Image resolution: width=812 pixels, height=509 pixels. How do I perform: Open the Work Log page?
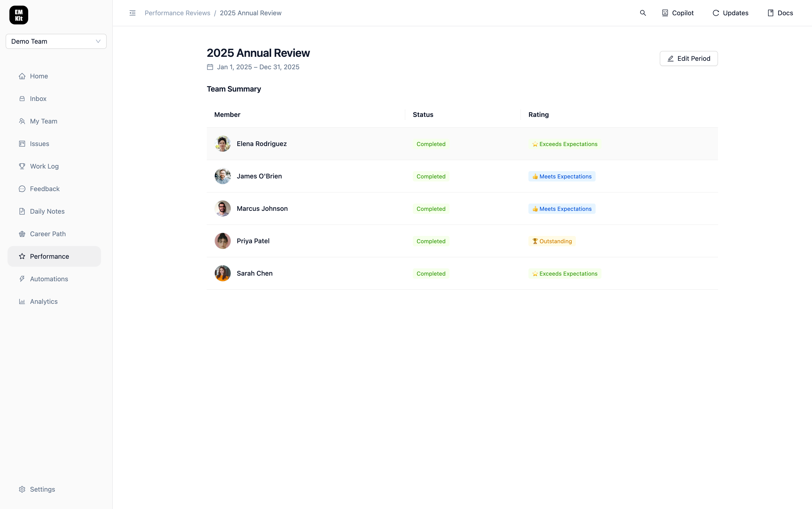[x=44, y=166]
